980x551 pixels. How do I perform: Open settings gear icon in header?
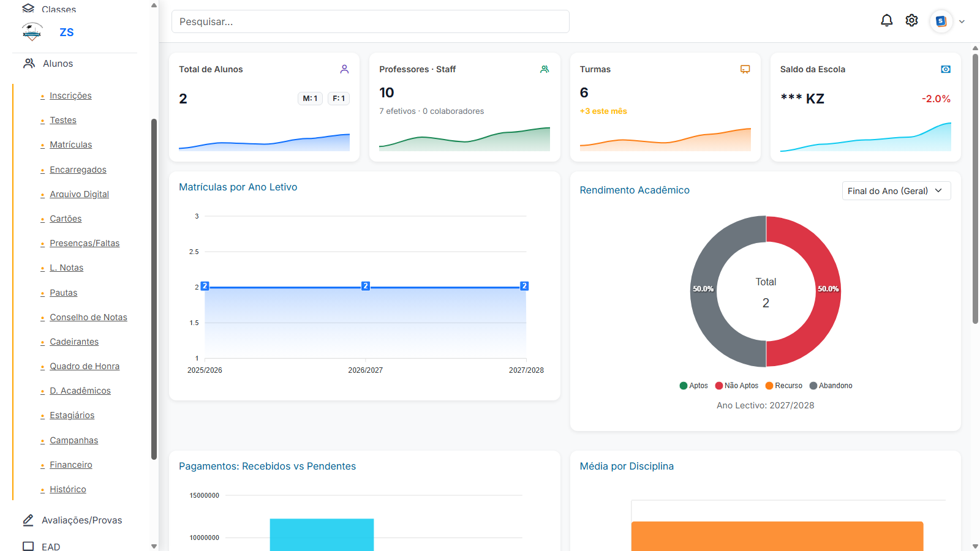911,21
